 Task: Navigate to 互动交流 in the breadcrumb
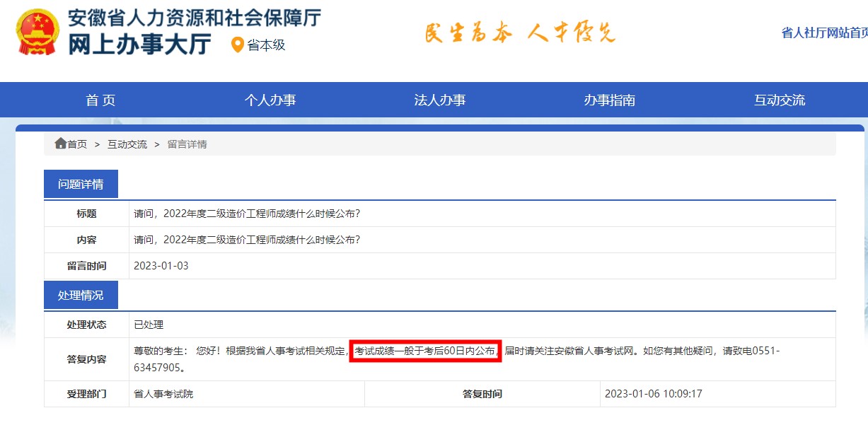point(127,144)
